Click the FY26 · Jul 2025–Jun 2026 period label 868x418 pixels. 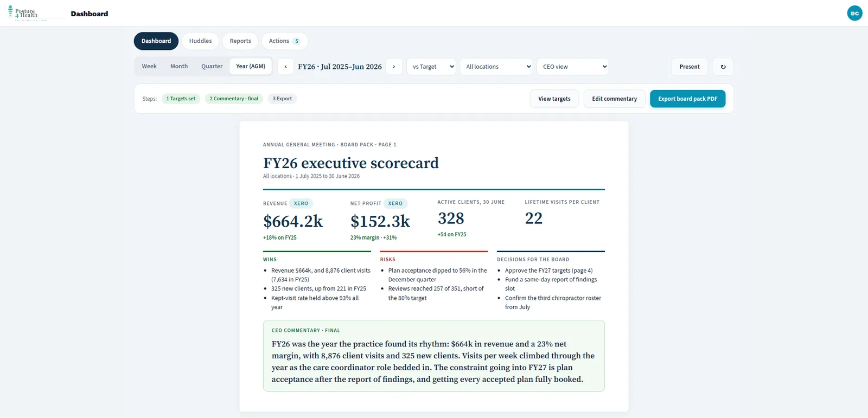pos(340,67)
